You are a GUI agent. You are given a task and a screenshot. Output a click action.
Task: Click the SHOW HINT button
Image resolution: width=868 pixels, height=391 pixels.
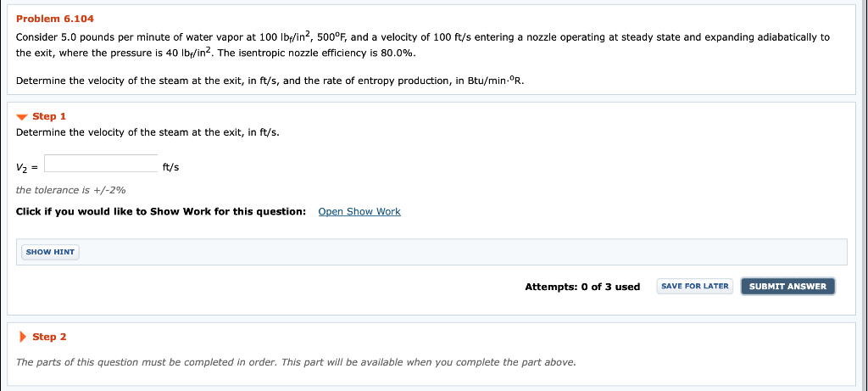coord(50,252)
